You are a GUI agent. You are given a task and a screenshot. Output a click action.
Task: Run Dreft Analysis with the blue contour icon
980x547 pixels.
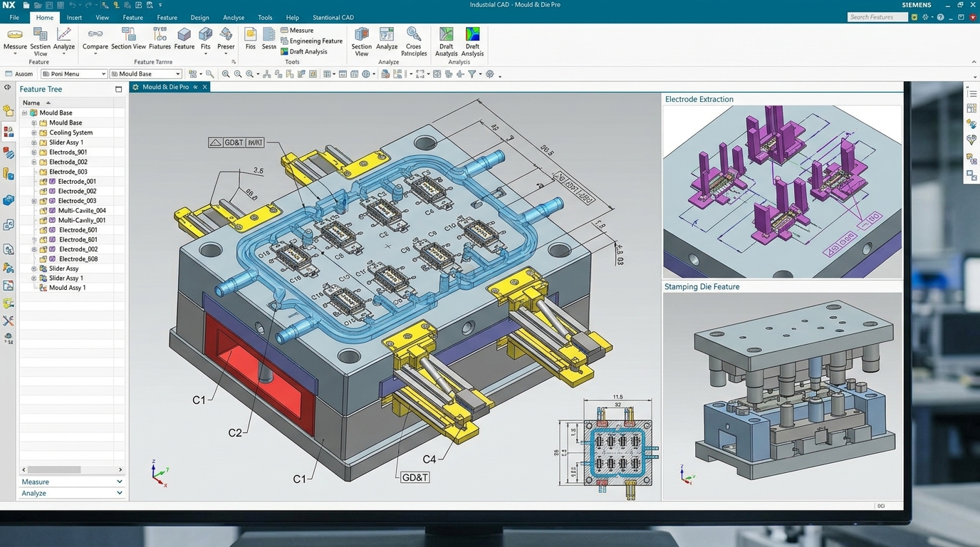click(x=472, y=41)
